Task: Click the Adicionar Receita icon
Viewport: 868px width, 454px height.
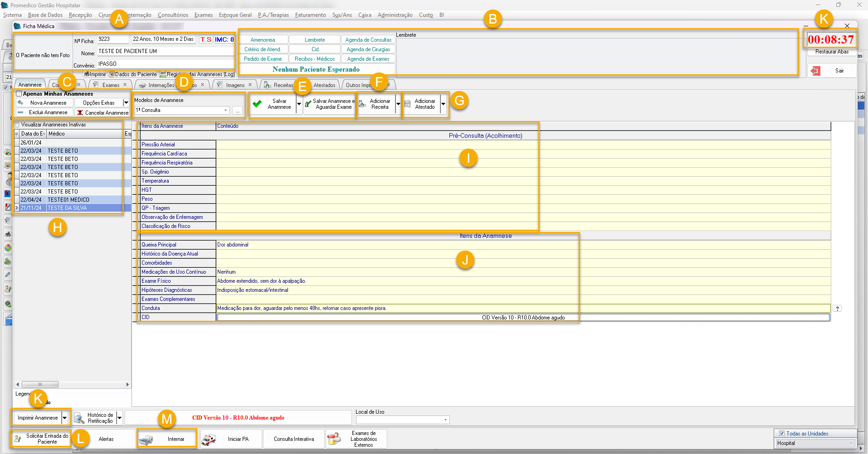Action: point(362,104)
